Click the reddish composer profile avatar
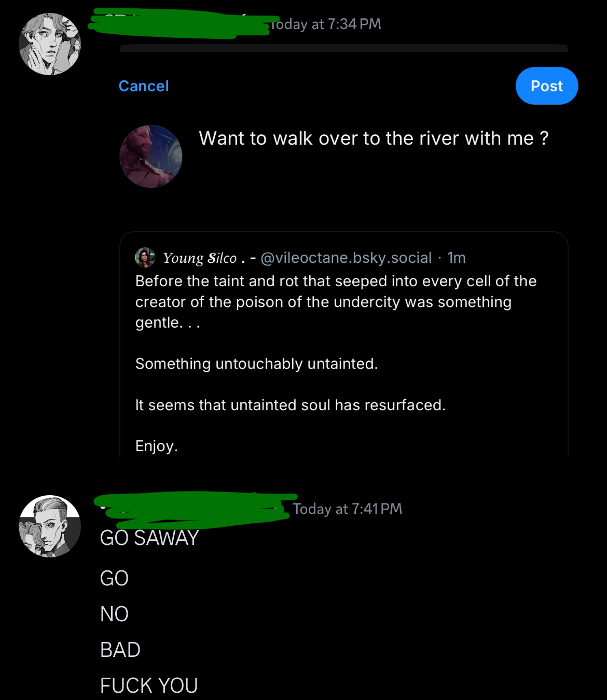Screen dimensions: 607x700 (x=151, y=156)
